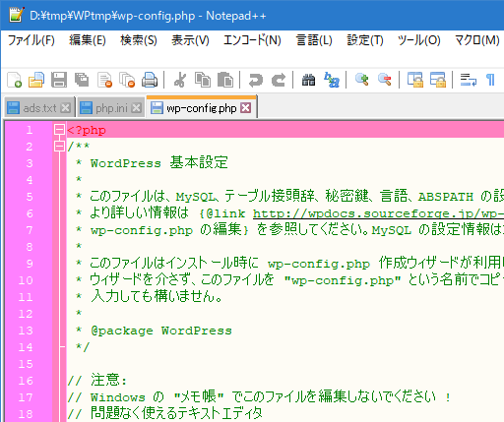
Task: Click the Copy icon in the toolbar
Action: point(203,80)
